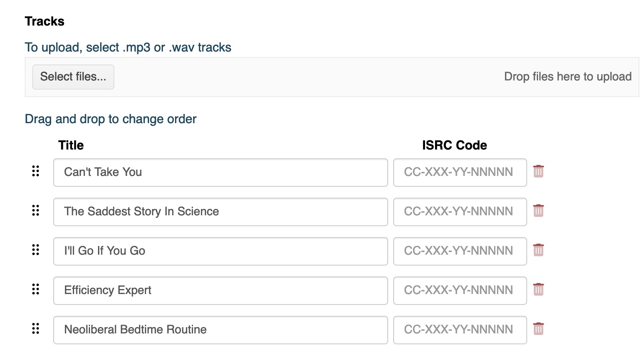Remove the "I'll Go If You Go" track
Image resolution: width=644 pixels, height=351 pixels.
pyautogui.click(x=538, y=250)
